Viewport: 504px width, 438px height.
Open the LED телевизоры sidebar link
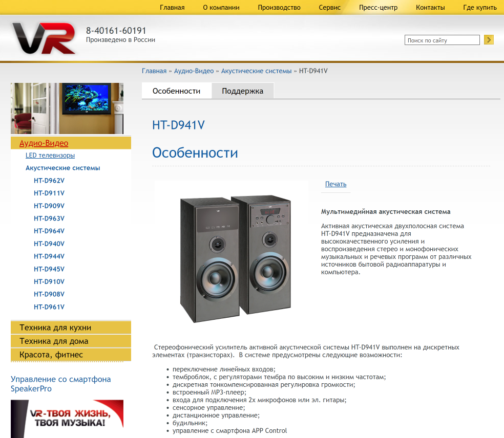tap(50, 156)
